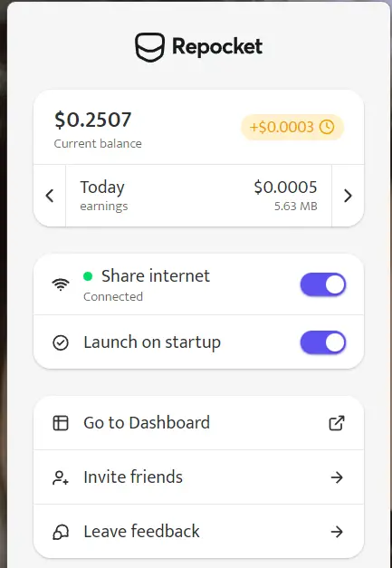Click the $0.2507 current balance amount
This screenshot has height=568, width=392.
93,120
